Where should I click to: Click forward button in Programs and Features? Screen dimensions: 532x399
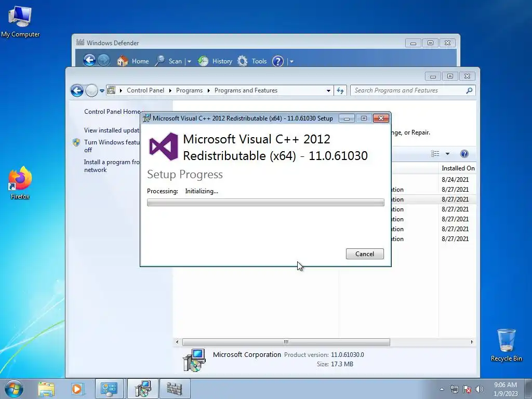coord(91,90)
